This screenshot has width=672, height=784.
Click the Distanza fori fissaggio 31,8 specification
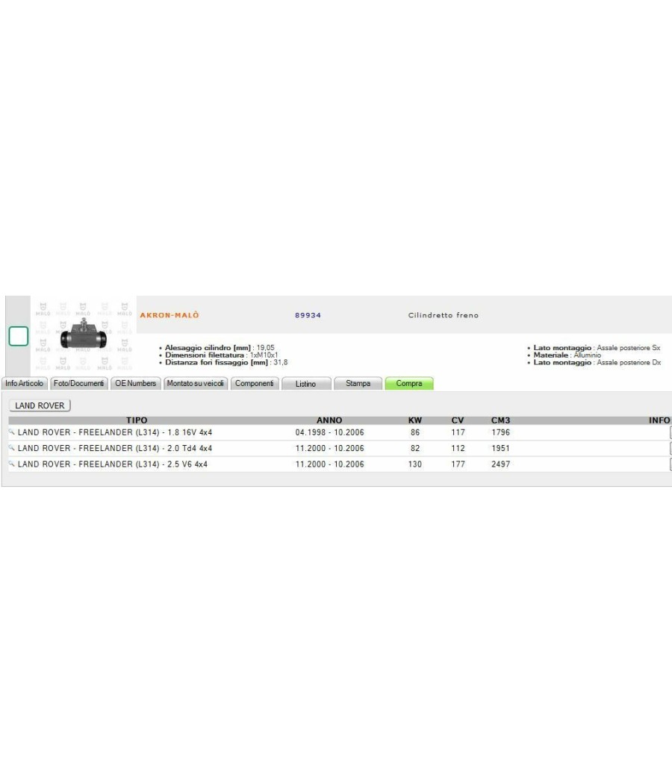[x=226, y=362]
